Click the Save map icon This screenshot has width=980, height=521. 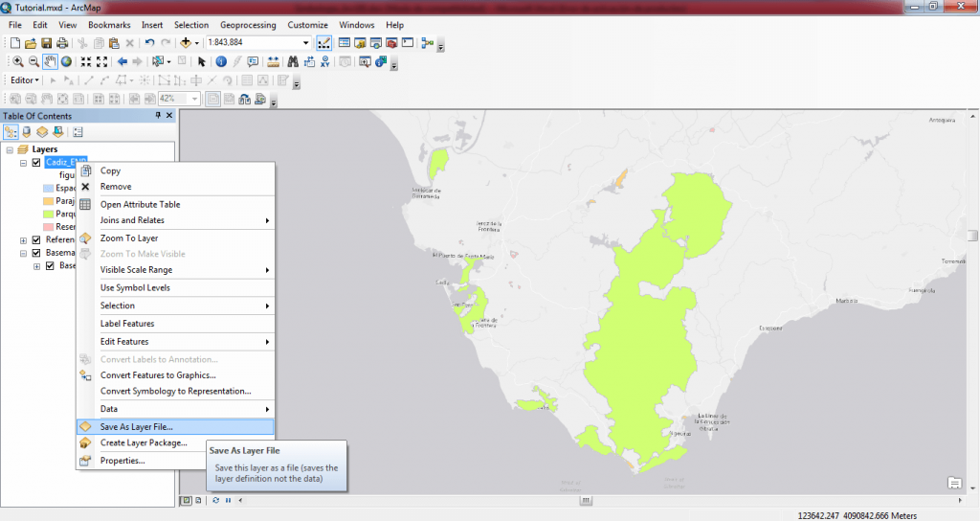coord(46,43)
